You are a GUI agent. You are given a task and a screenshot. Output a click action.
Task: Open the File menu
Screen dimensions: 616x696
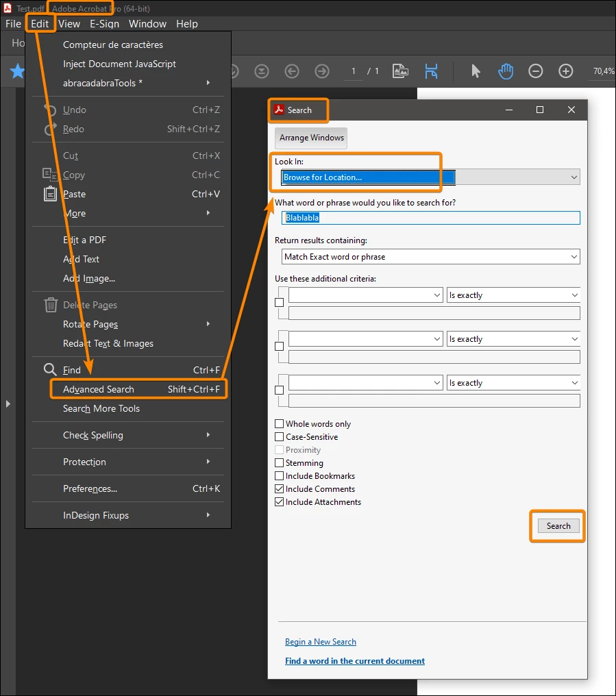pos(13,24)
